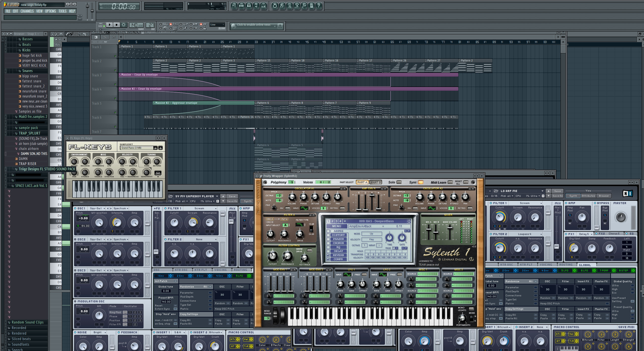Viewport: 644px width, 351px height.
Task: Start playback with the Play button
Action: [109, 25]
